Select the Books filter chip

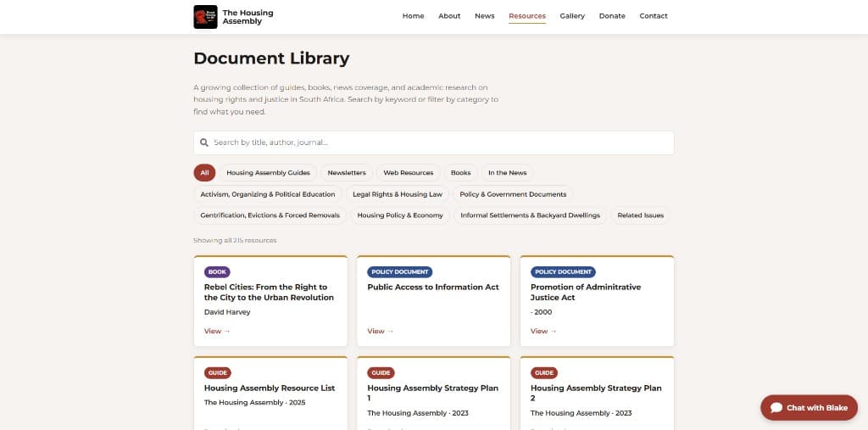(x=460, y=173)
